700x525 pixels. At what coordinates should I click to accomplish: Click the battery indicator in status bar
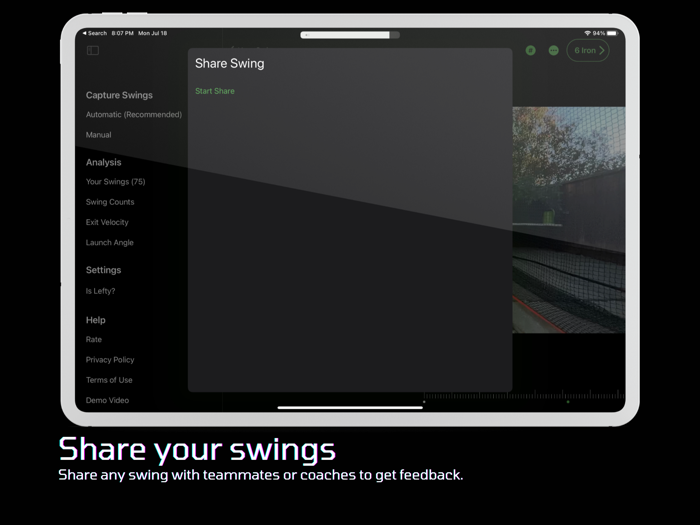pyautogui.click(x=612, y=33)
